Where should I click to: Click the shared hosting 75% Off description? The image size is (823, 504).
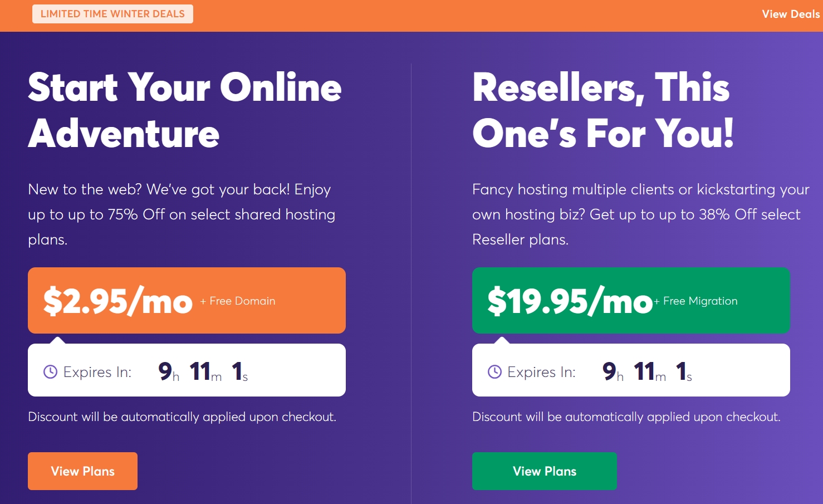coord(182,214)
